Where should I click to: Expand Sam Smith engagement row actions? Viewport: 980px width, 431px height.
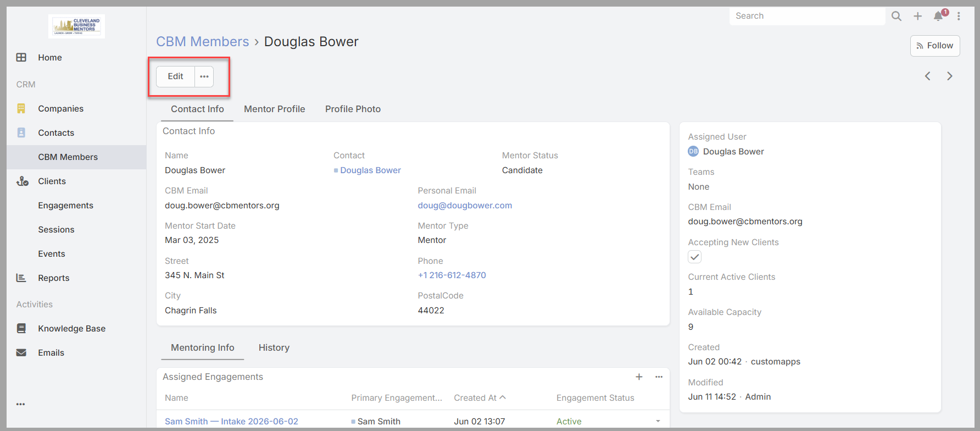pos(658,422)
